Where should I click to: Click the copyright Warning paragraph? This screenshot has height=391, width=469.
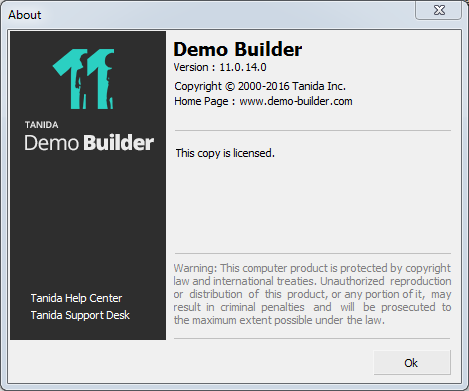[x=312, y=294]
